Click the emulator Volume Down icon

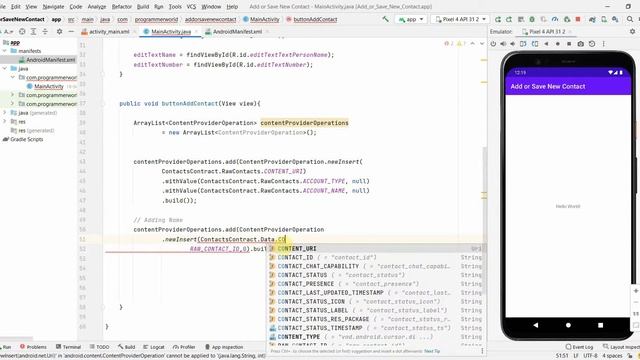coord(513,44)
